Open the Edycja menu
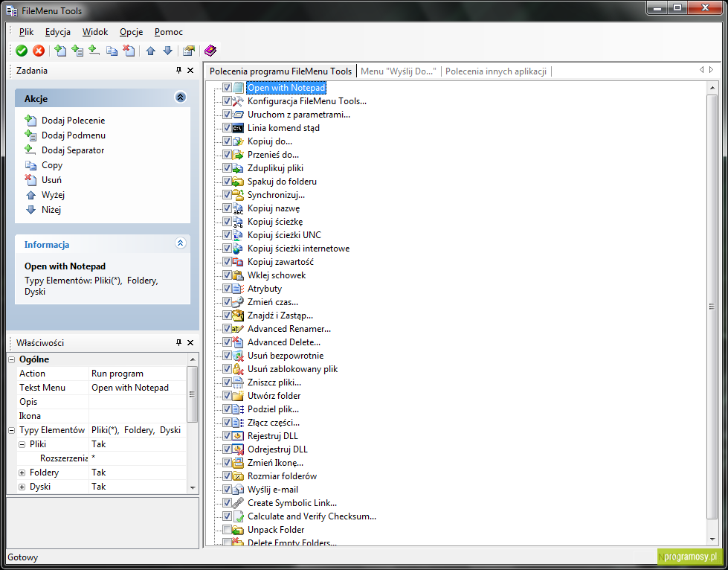Viewport: 728px width, 570px height. pos(58,31)
